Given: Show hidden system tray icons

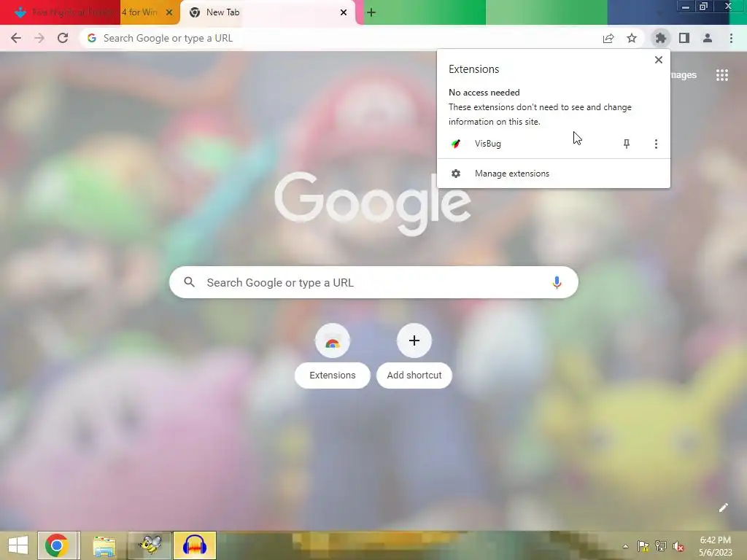Looking at the screenshot, I should pyautogui.click(x=625, y=546).
